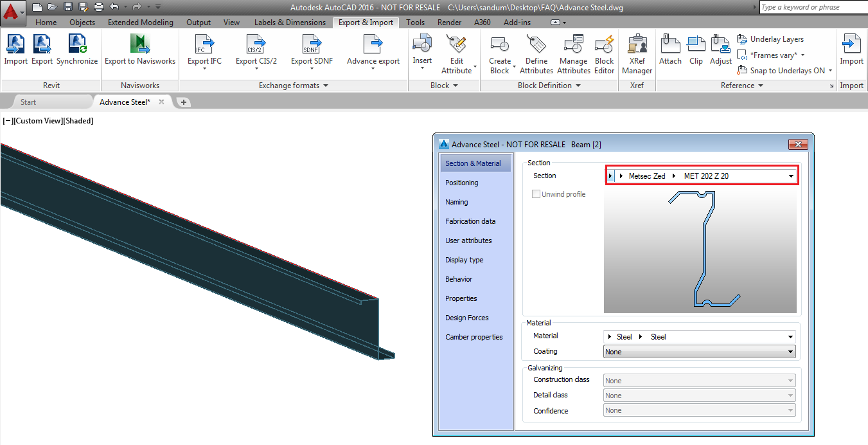This screenshot has width=868, height=445.
Task: Open the Material dropdown
Action: point(790,337)
